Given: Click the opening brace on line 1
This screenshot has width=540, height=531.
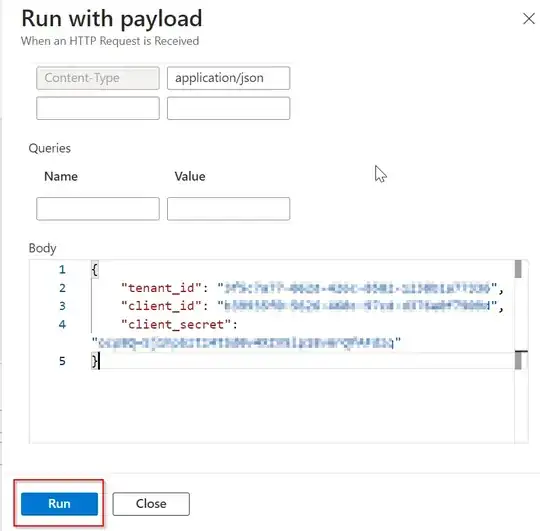Looking at the screenshot, I should pyautogui.click(x=95, y=269).
